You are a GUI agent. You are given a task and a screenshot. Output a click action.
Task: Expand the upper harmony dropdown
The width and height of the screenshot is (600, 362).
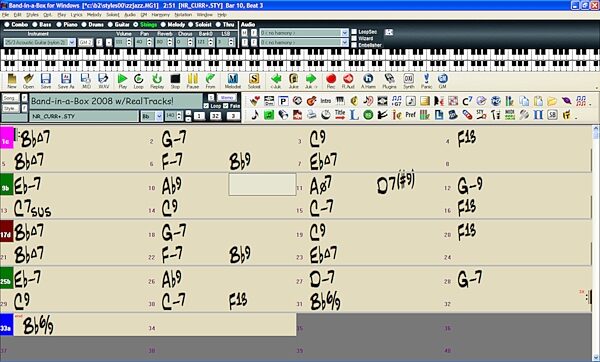(x=344, y=33)
